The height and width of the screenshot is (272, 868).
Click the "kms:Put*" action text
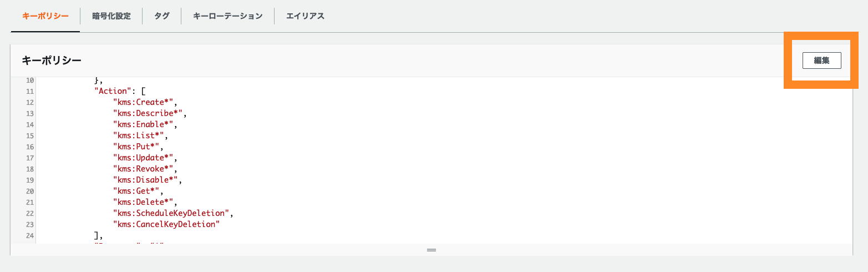(138, 147)
